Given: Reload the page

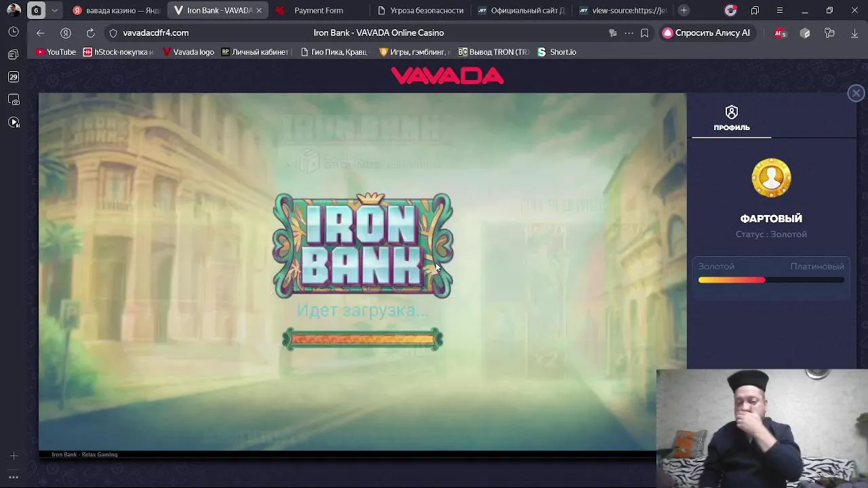Looking at the screenshot, I should click(x=90, y=33).
